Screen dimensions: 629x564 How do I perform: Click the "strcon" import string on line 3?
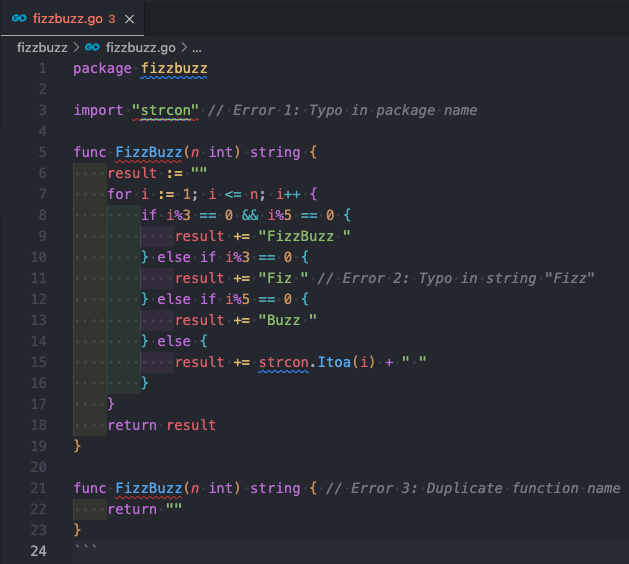pyautogui.click(x=165, y=110)
